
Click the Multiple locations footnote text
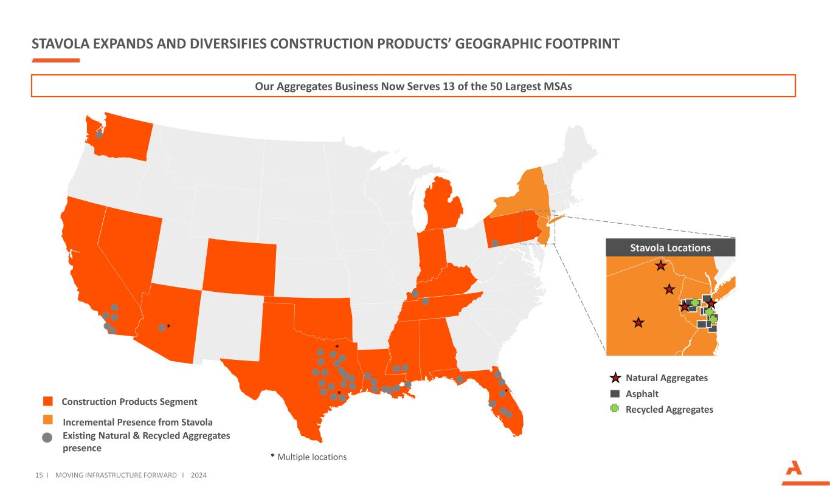point(308,457)
